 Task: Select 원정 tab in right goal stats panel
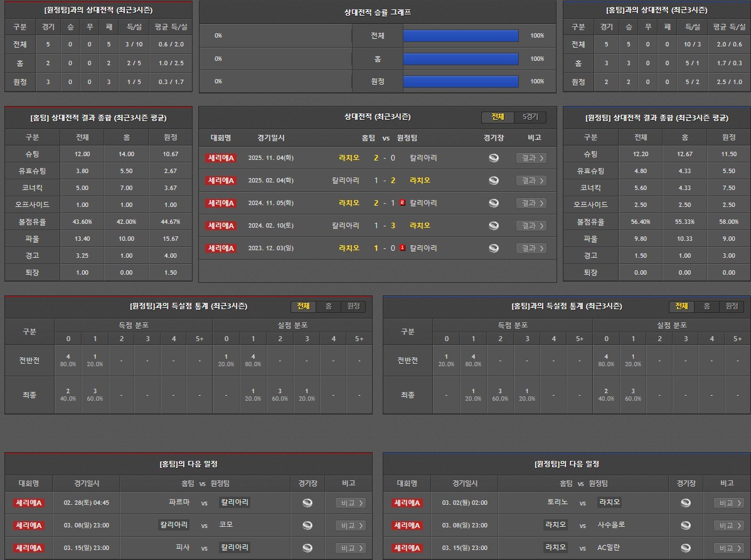pyautogui.click(x=732, y=306)
